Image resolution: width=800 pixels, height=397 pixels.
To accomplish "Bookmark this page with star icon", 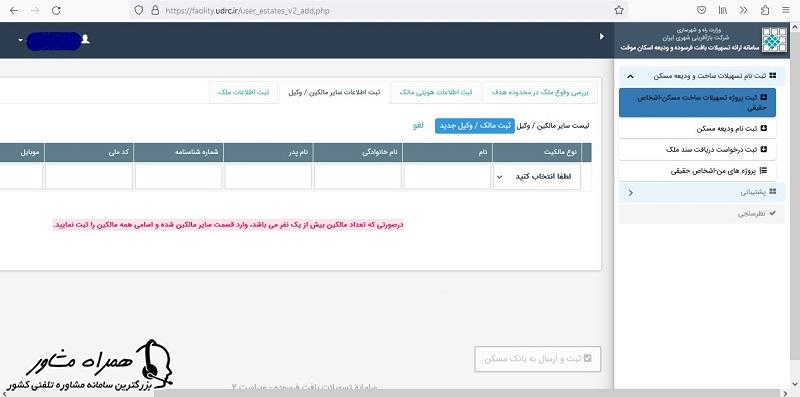I will [x=619, y=10].
